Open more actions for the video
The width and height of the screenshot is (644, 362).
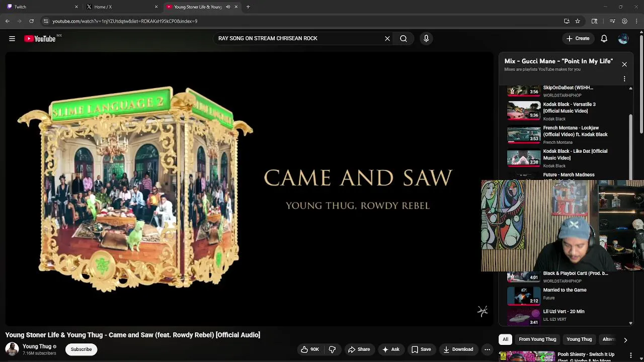click(x=487, y=349)
